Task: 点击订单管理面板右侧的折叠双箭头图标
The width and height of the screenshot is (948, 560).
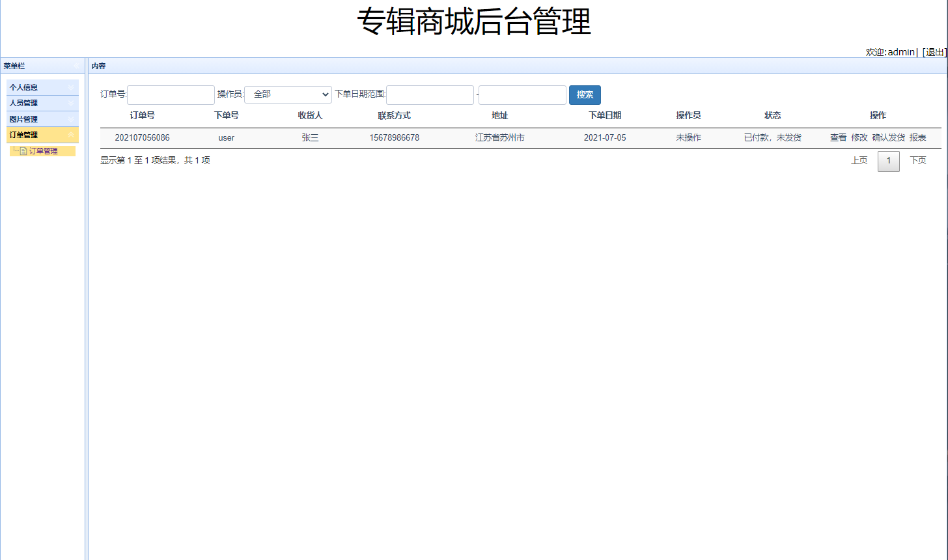Action: pyautogui.click(x=72, y=135)
